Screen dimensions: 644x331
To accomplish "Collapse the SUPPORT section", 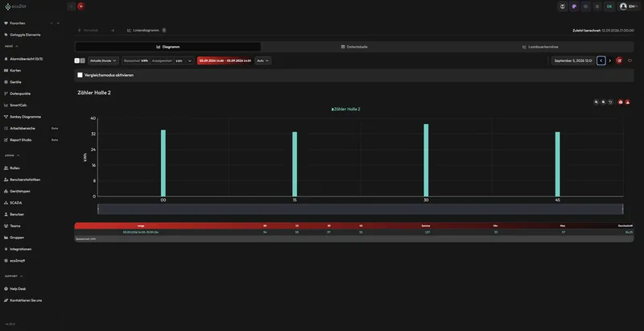I will pyautogui.click(x=14, y=276).
